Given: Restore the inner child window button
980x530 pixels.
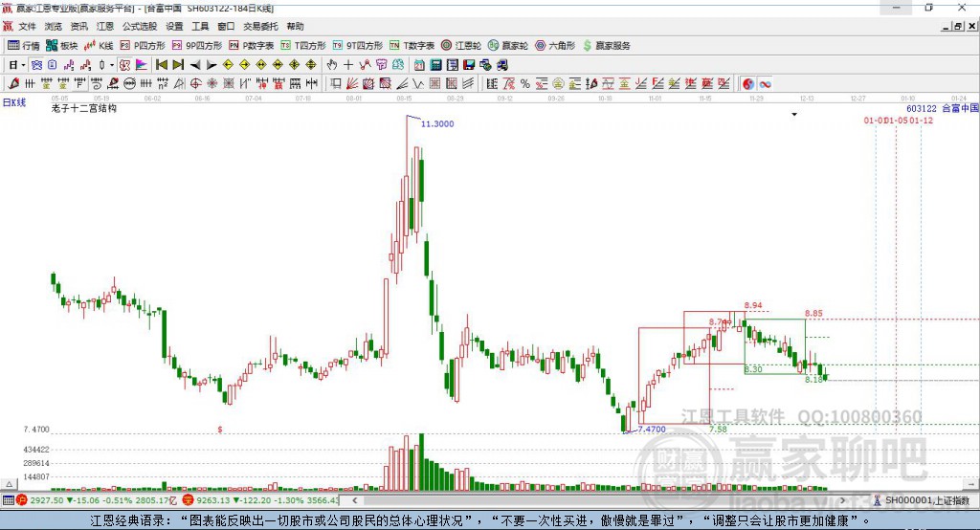Looking at the screenshot, I should (x=958, y=26).
